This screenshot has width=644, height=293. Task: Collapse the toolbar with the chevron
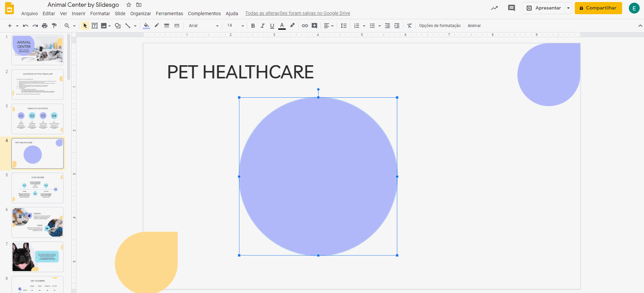pyautogui.click(x=640, y=26)
